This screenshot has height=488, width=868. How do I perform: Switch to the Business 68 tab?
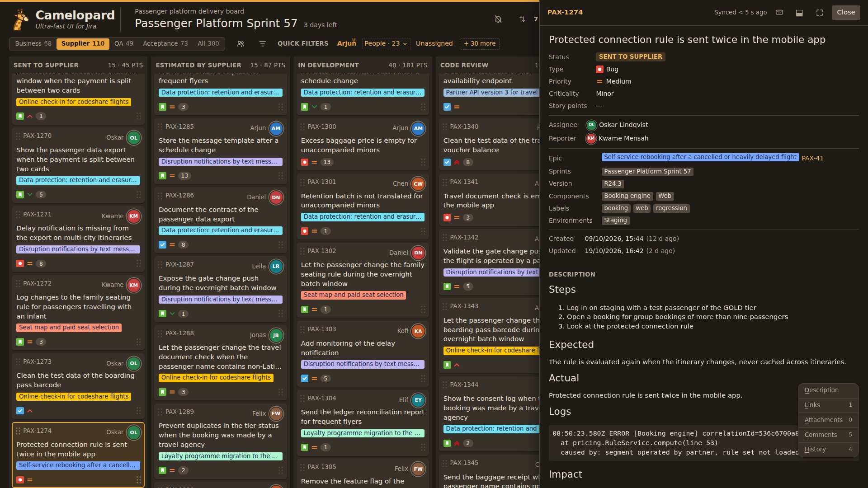tap(33, 43)
